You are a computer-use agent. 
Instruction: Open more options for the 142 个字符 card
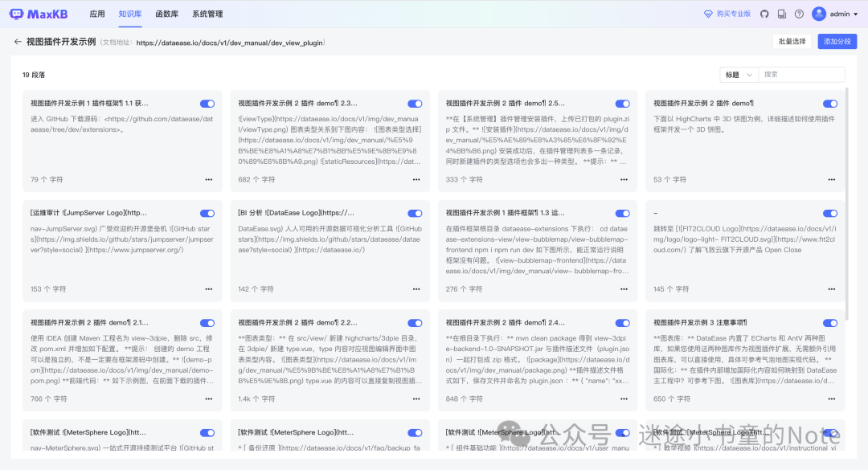click(416, 289)
